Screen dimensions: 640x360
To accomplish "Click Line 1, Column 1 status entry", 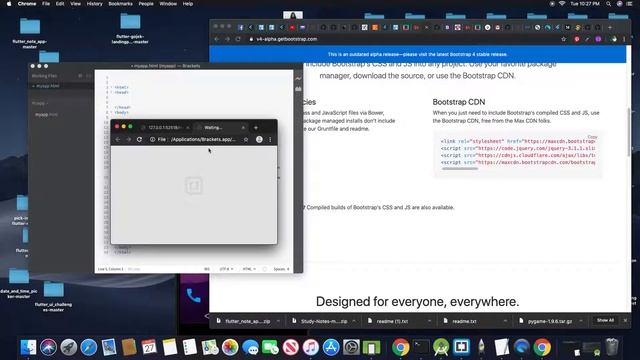I will [x=110, y=269].
